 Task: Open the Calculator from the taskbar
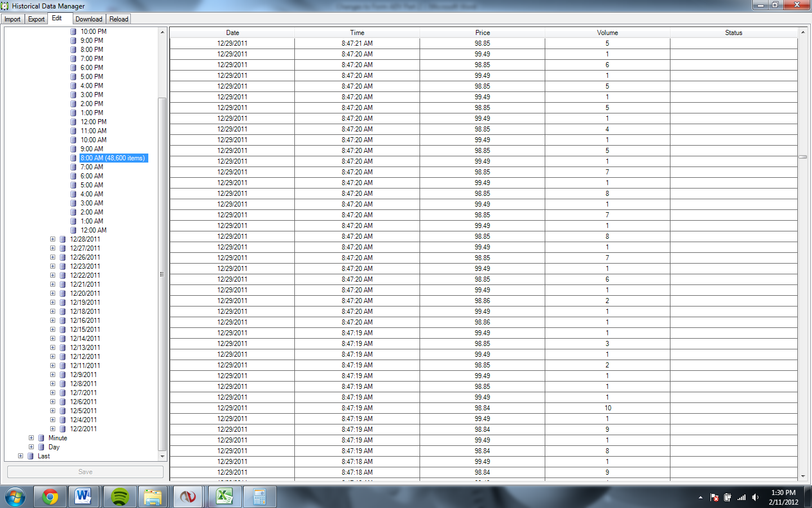pos(259,497)
